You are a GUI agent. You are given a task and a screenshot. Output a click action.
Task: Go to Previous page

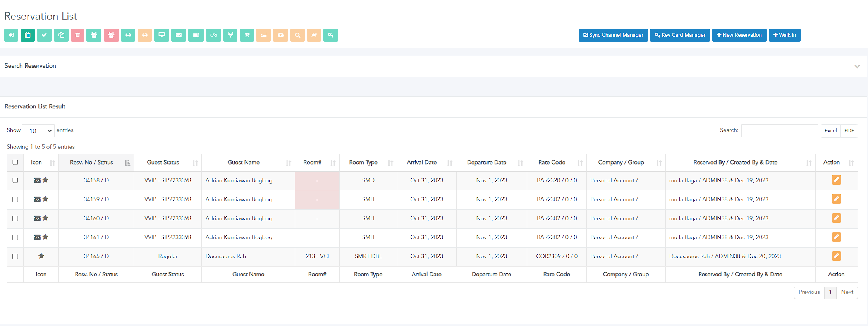pyautogui.click(x=809, y=292)
